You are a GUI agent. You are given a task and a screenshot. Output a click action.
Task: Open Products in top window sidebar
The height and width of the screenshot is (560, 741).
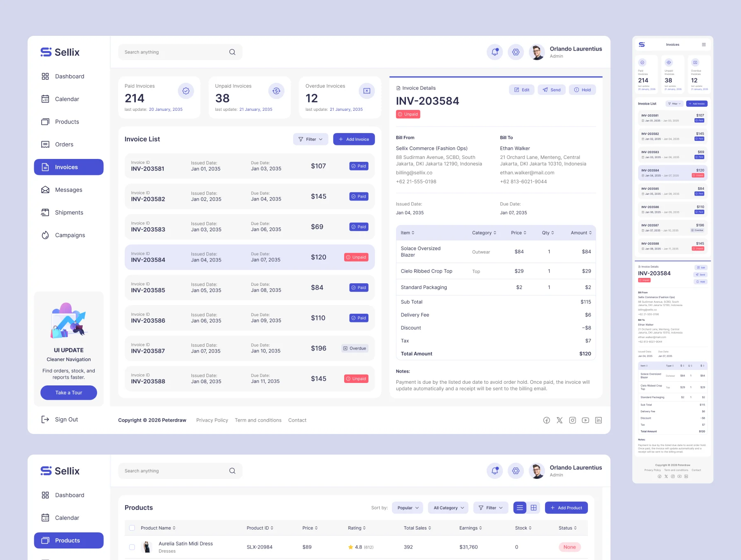tap(69, 121)
